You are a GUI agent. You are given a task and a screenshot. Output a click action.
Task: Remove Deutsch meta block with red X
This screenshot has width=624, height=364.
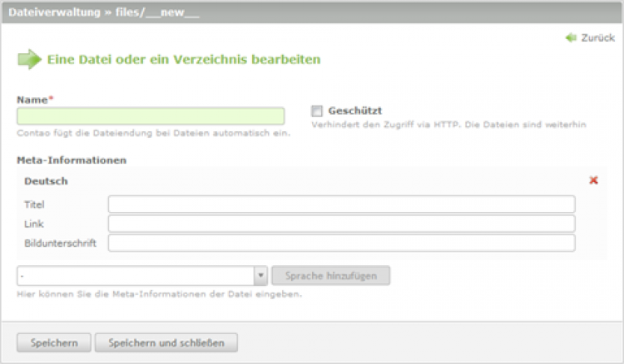tap(593, 180)
